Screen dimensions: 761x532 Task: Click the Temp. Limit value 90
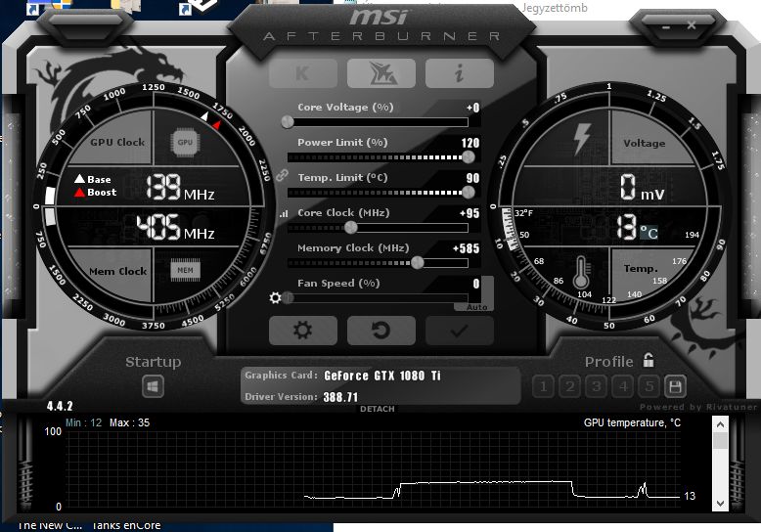coord(472,178)
